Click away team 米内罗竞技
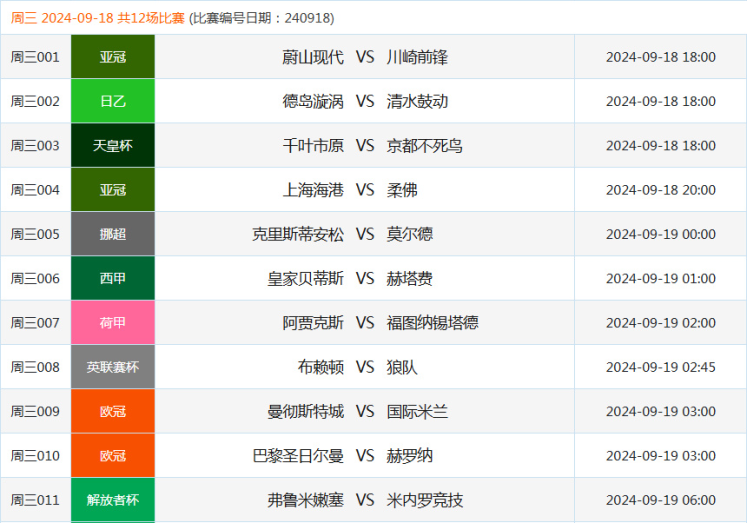This screenshot has width=747, height=523. point(424,500)
